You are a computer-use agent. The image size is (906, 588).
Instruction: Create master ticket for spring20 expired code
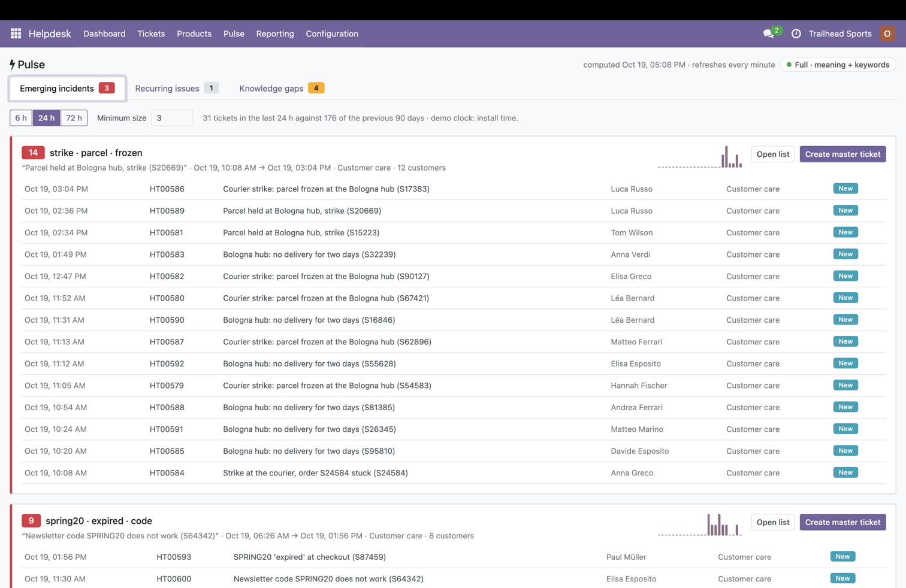tap(842, 522)
